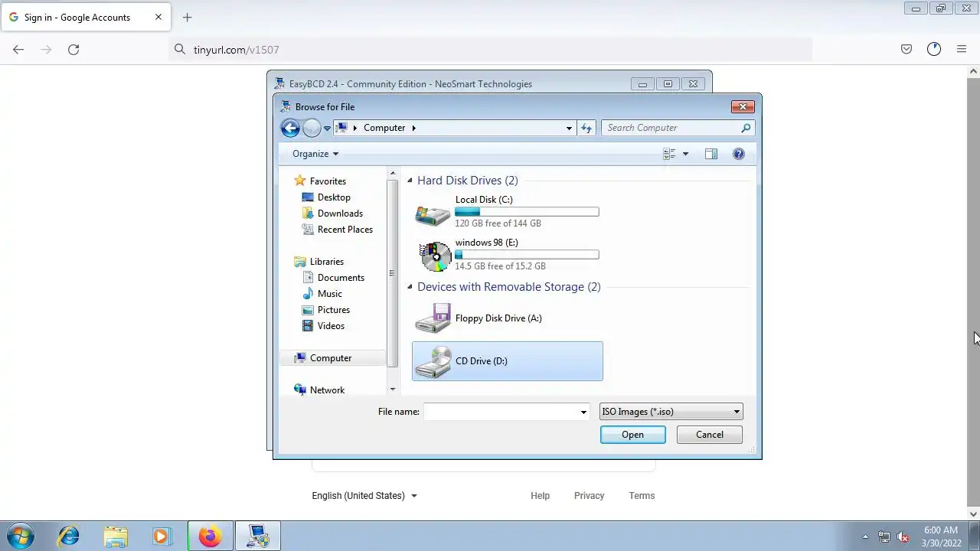Image resolution: width=980 pixels, height=551 pixels.
Task: Select the windows 98 (E:) drive icon
Action: [x=436, y=256]
